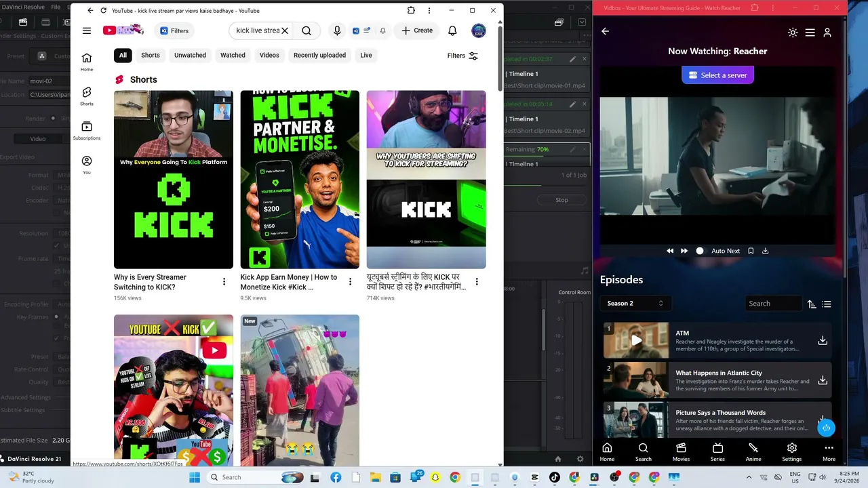Open YouTube Shorts in the sidebar
868x488 pixels.
(87, 96)
